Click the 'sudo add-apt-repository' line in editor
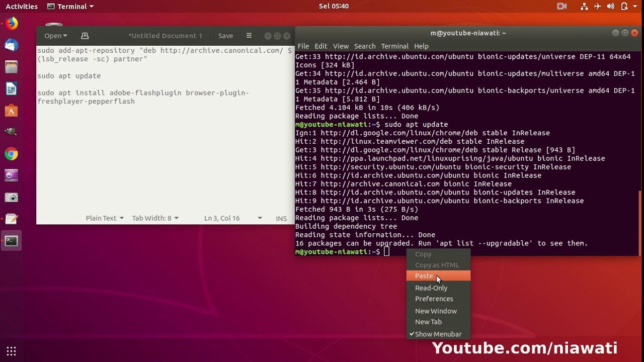Viewport: 644px width, 362px height. pyautogui.click(x=165, y=55)
